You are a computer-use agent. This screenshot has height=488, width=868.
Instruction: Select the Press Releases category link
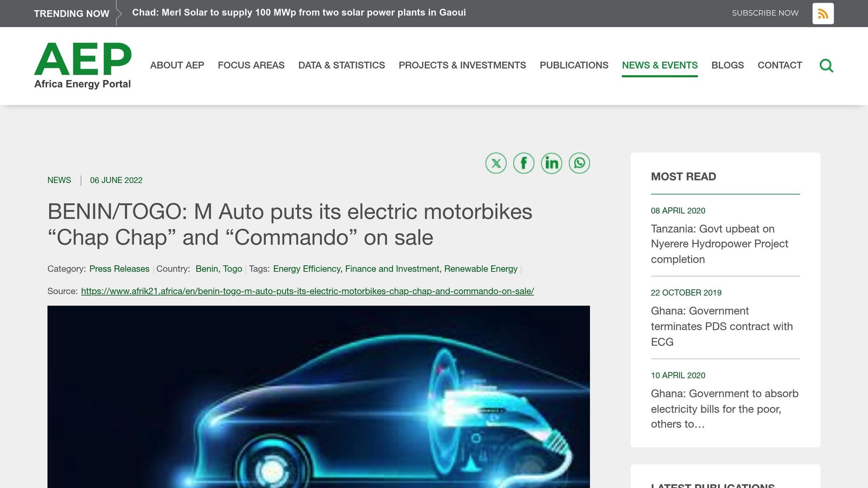pos(119,269)
